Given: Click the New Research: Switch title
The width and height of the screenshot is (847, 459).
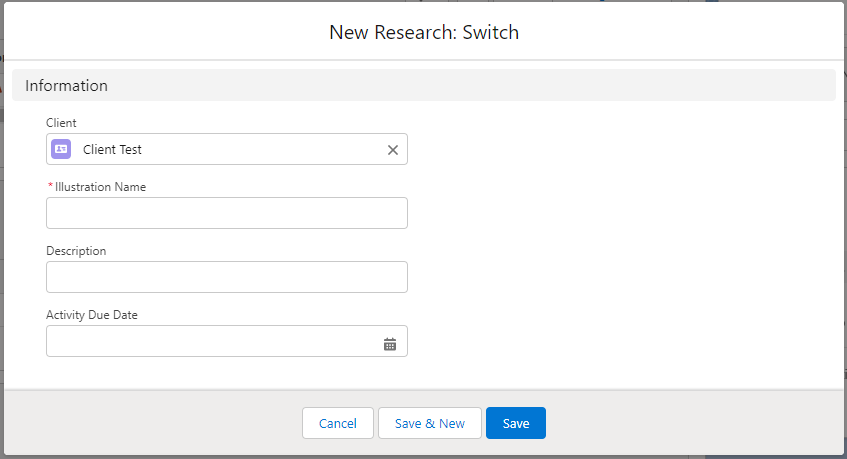Looking at the screenshot, I should pos(424,32).
